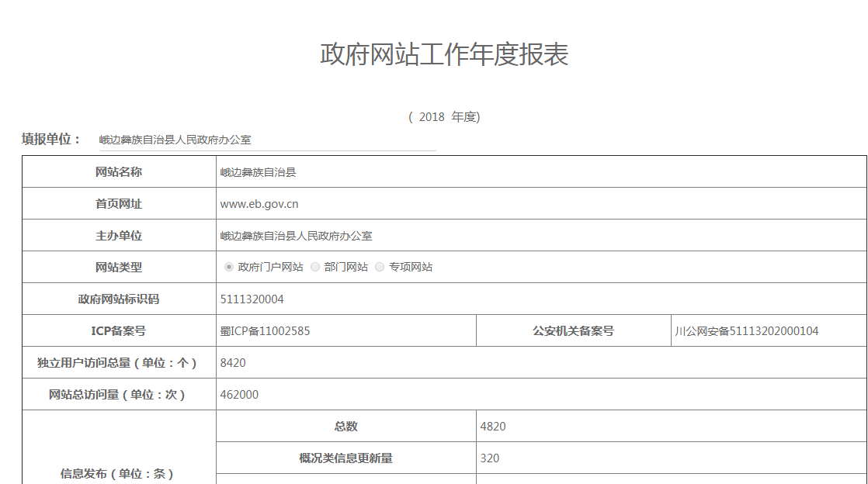The image size is (868, 484).
Task: Click the 2018 年度 year text
Action: [444, 117]
